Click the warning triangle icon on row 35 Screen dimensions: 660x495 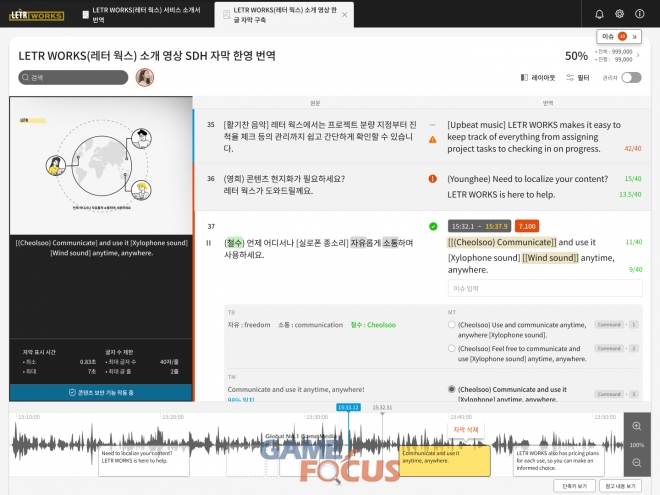tap(432, 139)
